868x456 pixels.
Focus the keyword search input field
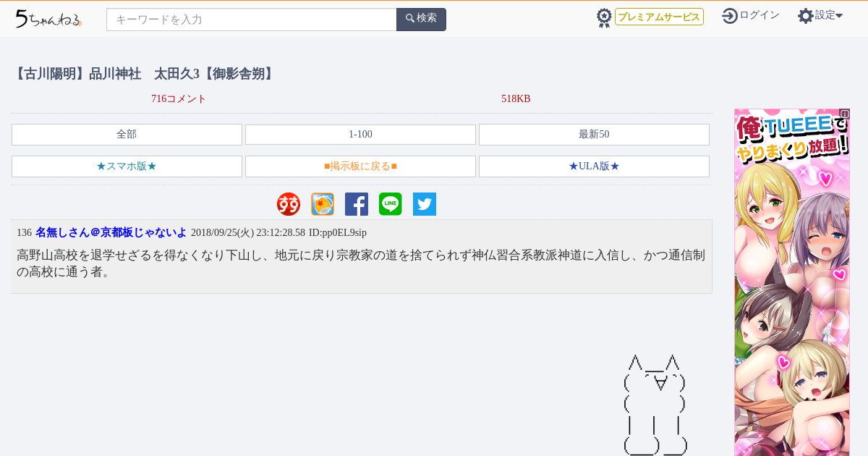(x=252, y=20)
